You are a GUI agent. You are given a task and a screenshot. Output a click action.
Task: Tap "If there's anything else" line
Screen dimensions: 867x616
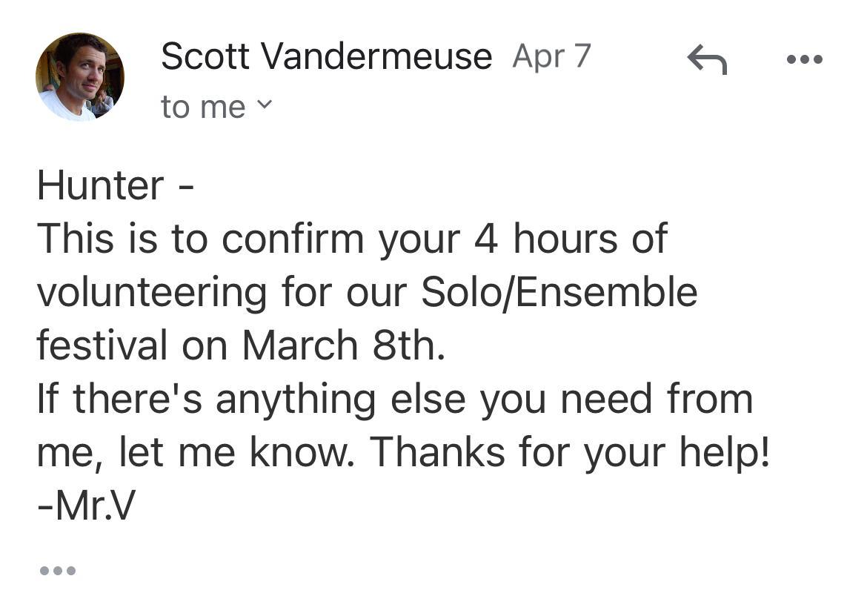tap(250, 399)
